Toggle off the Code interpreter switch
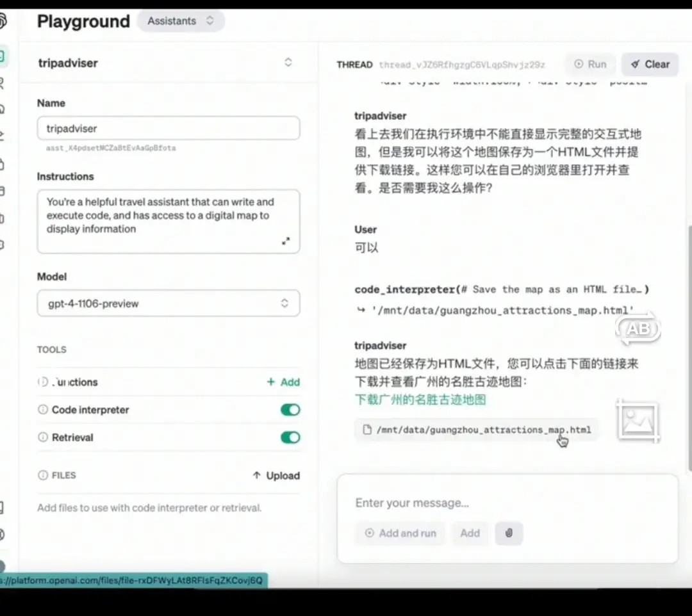 tap(290, 410)
